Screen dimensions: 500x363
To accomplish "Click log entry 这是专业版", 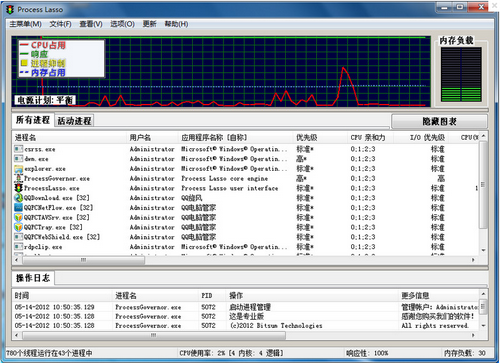I will point(246,316).
